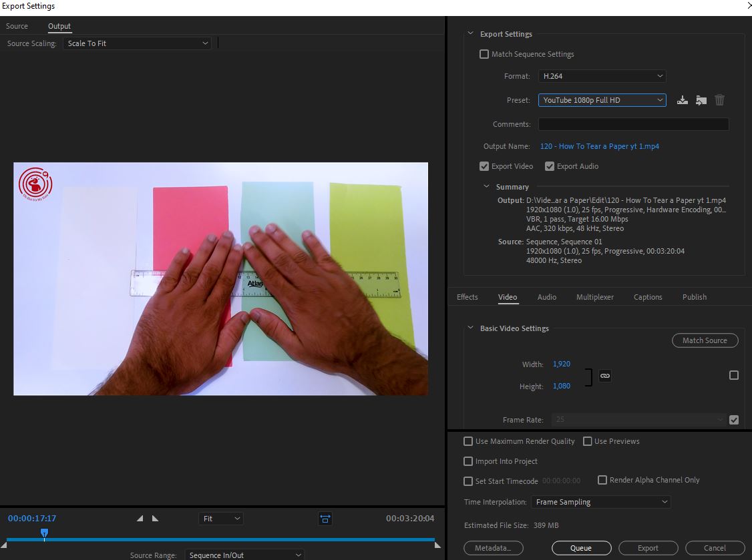Select the Output tab

[59, 27]
